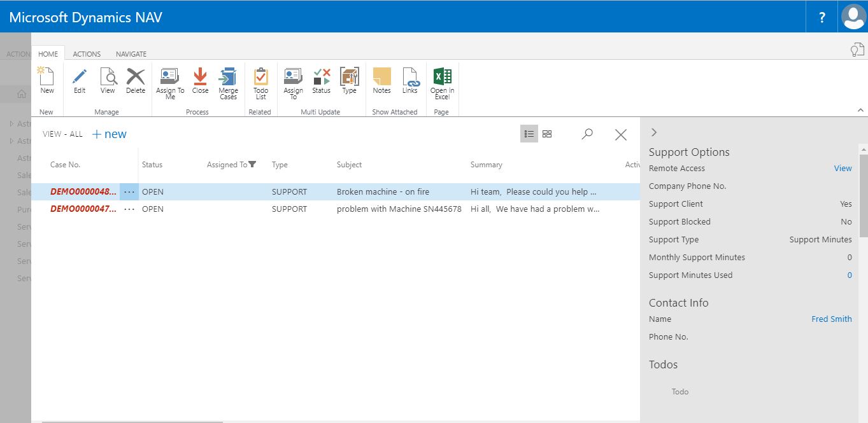Click the lightbulb tell me icon
868x423 pixels.
857,50
